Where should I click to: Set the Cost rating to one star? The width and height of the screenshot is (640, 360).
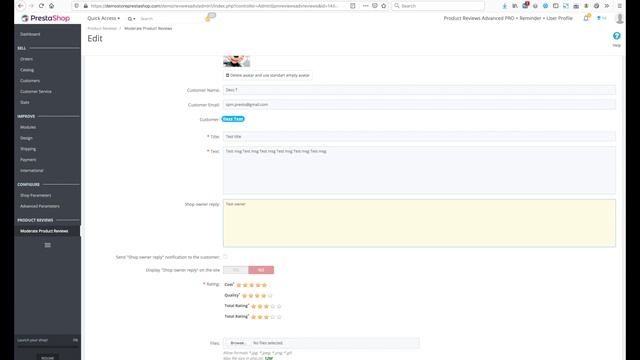click(x=239, y=285)
